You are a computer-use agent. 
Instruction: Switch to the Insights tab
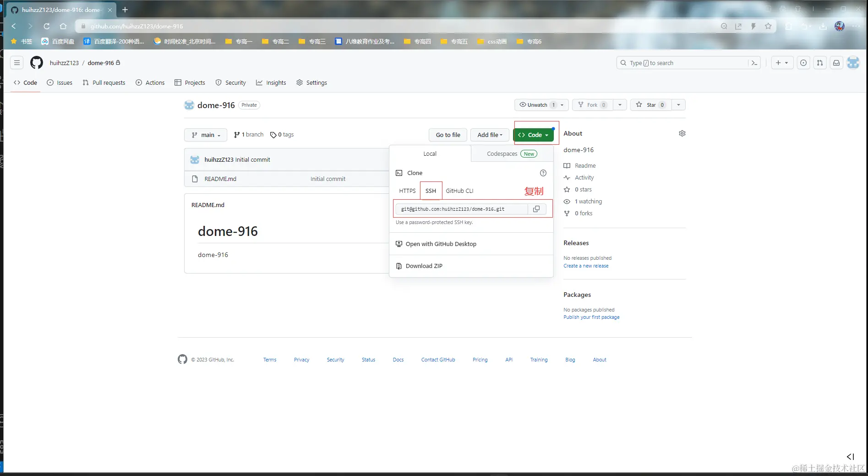271,82
